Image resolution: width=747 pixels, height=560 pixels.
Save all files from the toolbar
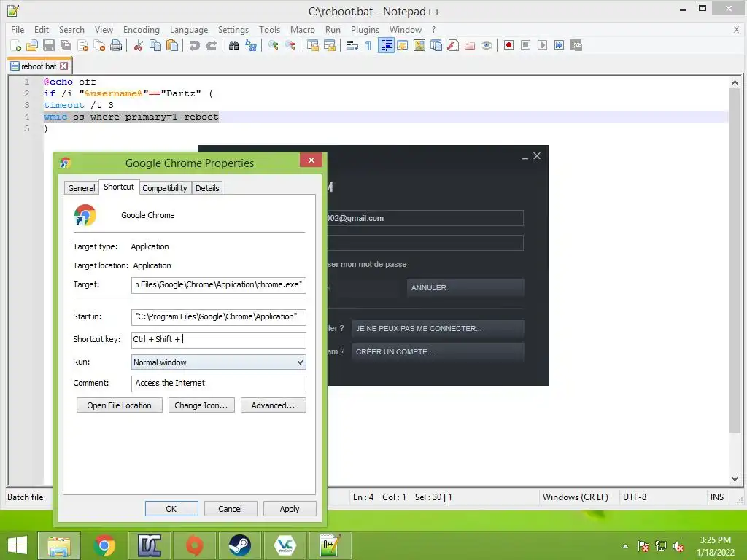pyautogui.click(x=65, y=45)
